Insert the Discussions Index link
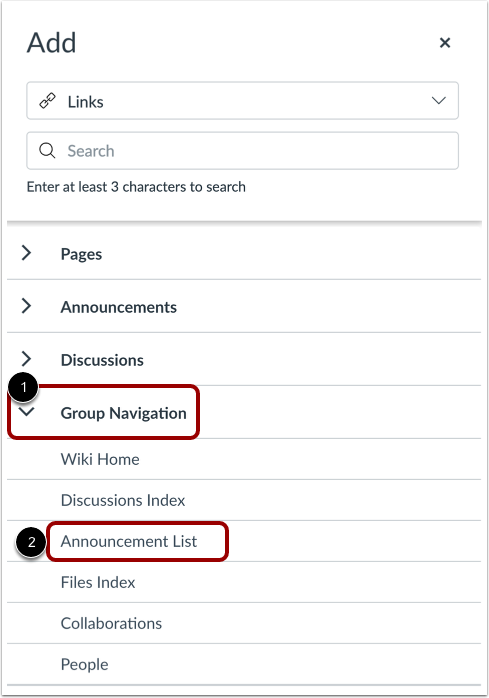This screenshot has height=698, width=489. pos(123,500)
